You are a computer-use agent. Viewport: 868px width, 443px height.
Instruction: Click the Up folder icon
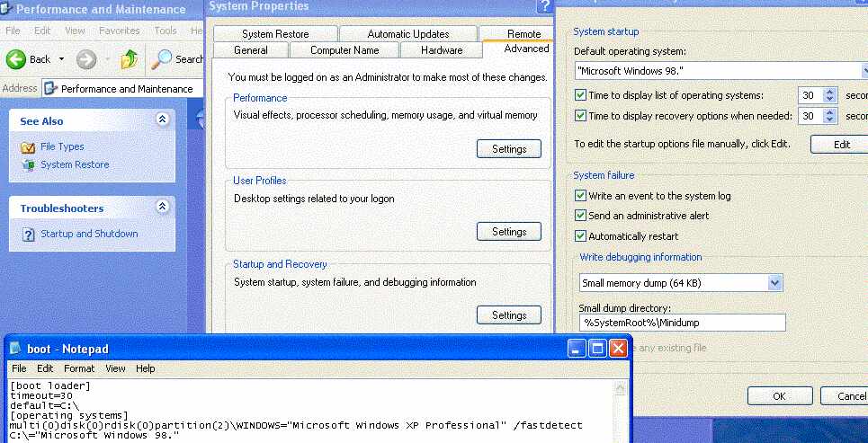(x=129, y=59)
